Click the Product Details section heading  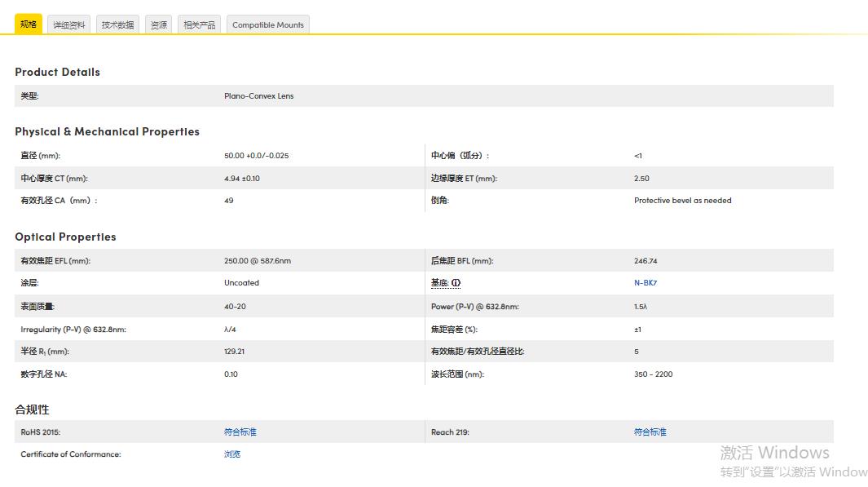click(x=57, y=72)
